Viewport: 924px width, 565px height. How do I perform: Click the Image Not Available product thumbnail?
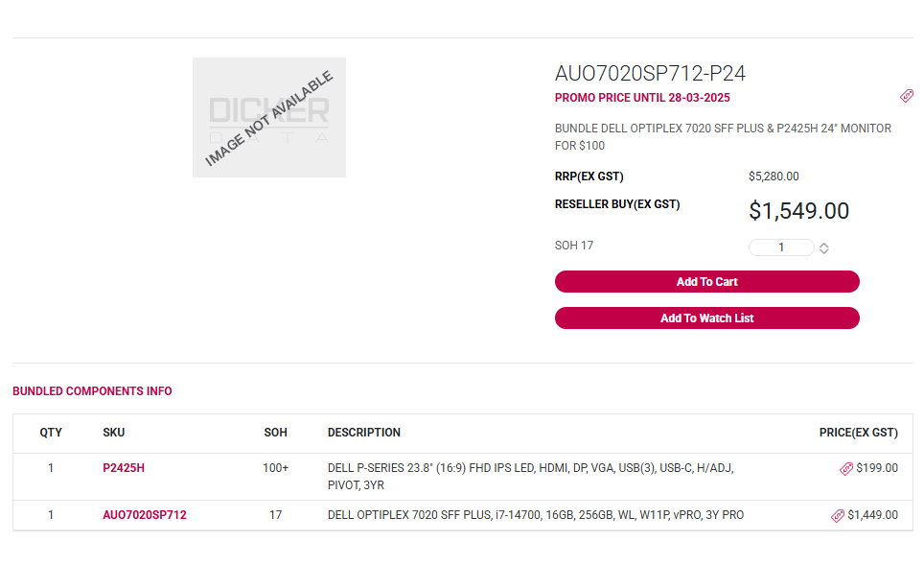pyautogui.click(x=269, y=118)
